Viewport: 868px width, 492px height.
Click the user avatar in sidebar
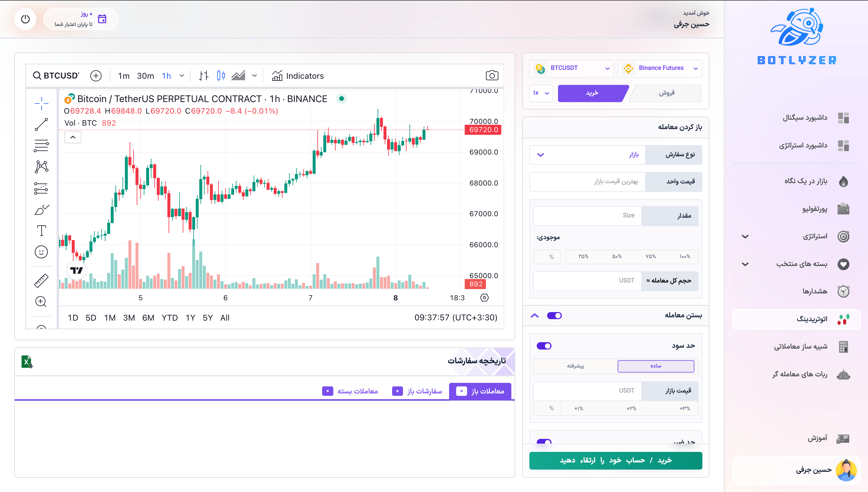[x=846, y=470]
